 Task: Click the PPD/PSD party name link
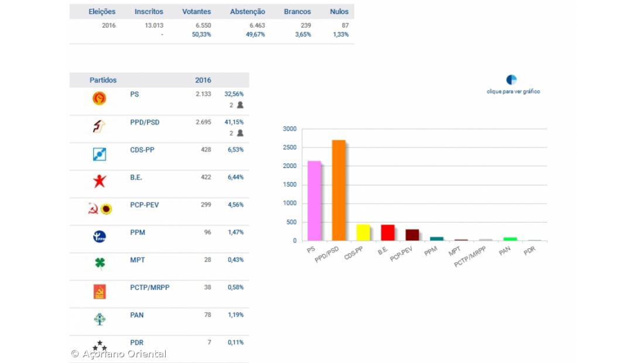pos(145,122)
